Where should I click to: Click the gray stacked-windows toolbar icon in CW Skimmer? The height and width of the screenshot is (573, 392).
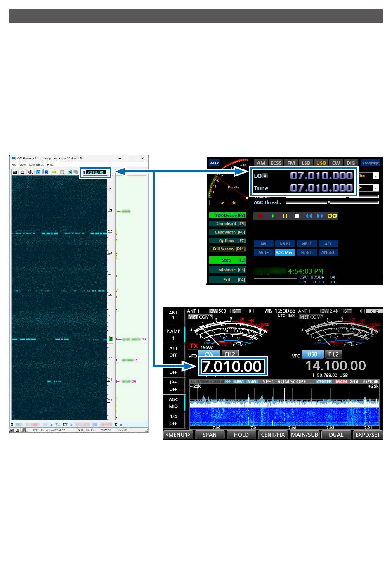pyautogui.click(x=76, y=172)
